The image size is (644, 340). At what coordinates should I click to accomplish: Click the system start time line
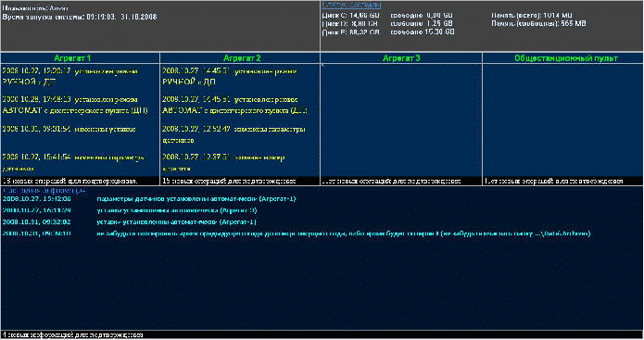tap(80, 17)
